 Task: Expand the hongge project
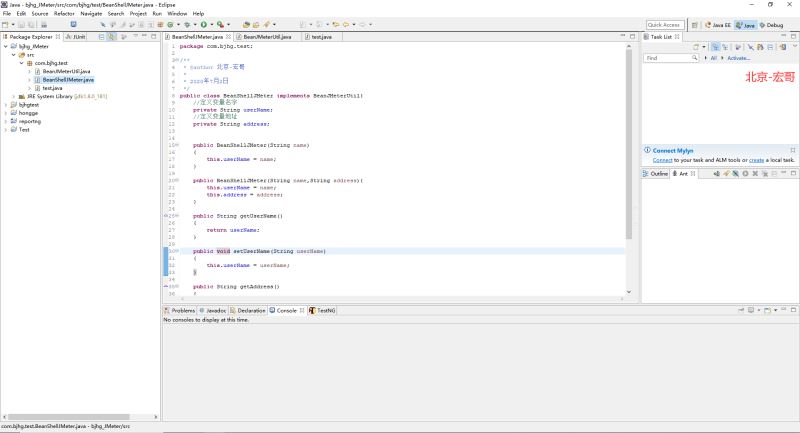(5, 113)
